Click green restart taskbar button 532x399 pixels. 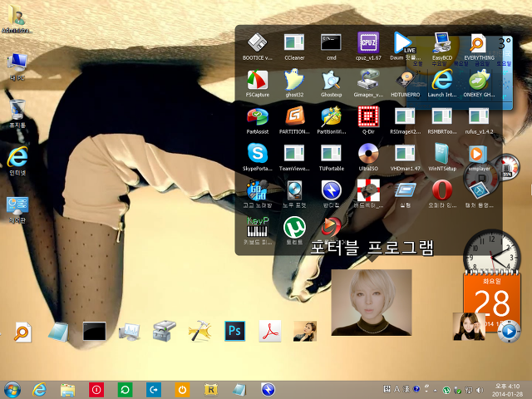coord(125,390)
